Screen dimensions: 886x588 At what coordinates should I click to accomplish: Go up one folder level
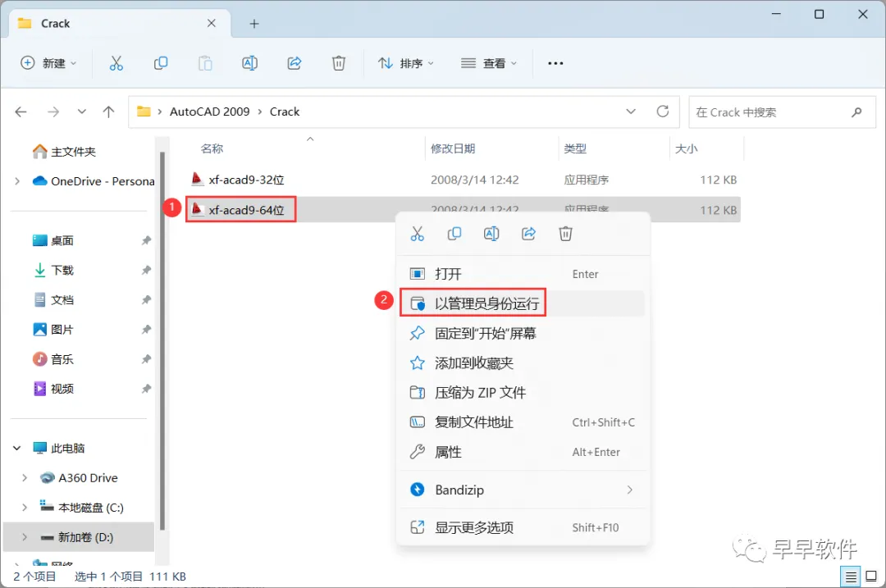[x=108, y=112]
